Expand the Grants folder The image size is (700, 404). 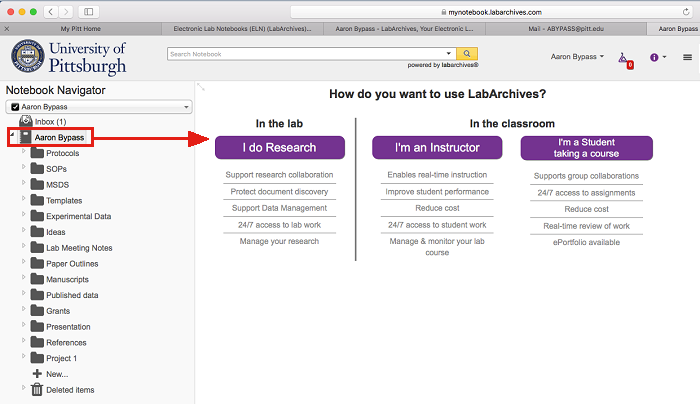point(24,308)
